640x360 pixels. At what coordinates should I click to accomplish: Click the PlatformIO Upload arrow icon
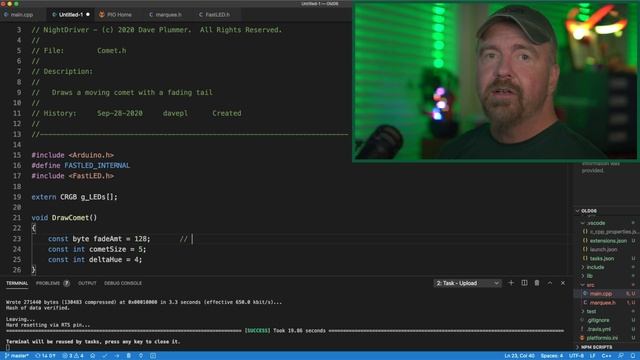click(x=117, y=356)
